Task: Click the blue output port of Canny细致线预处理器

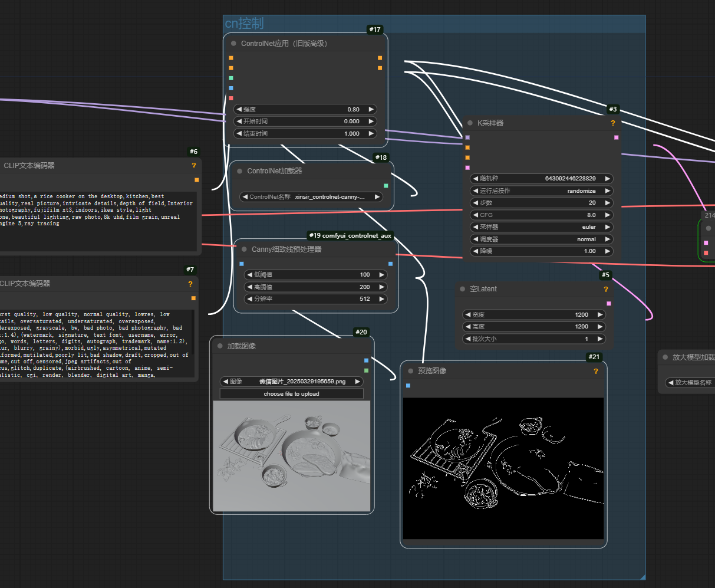Action: pyautogui.click(x=390, y=264)
